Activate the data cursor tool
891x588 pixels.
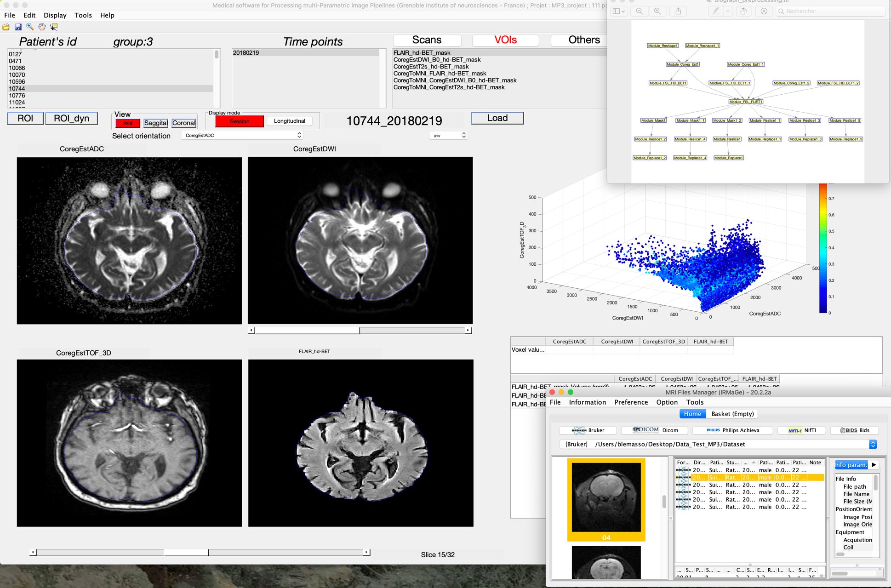[54, 27]
